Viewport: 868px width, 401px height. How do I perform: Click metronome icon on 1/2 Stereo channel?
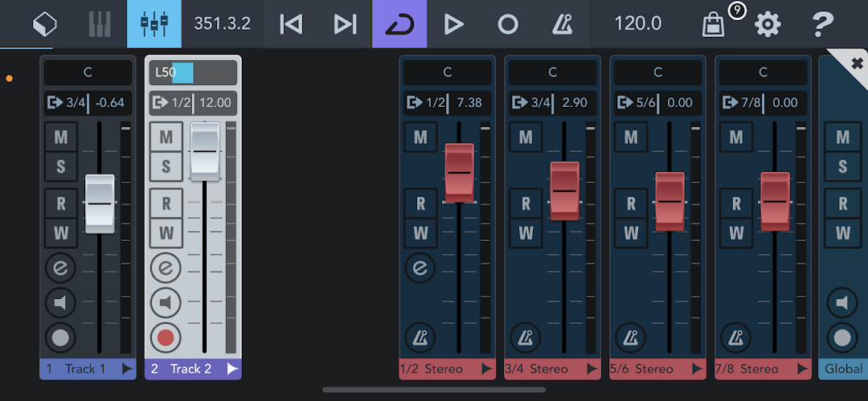coord(420,338)
